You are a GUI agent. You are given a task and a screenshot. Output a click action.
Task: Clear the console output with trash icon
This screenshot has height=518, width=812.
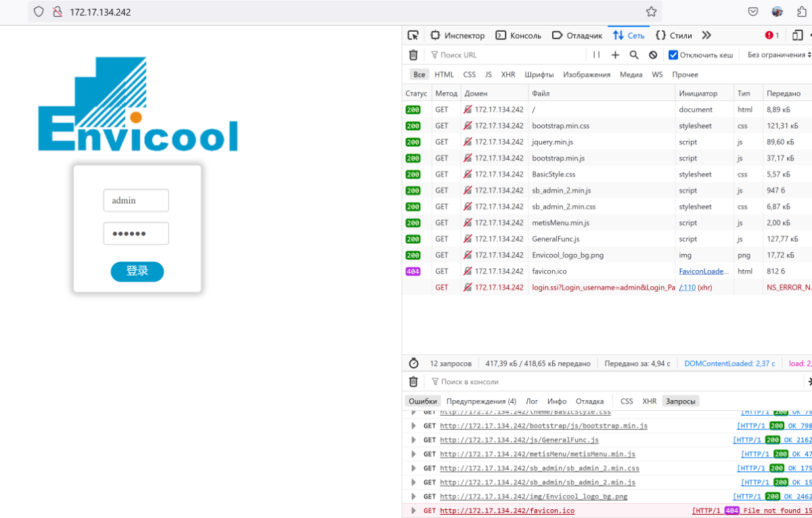click(413, 382)
